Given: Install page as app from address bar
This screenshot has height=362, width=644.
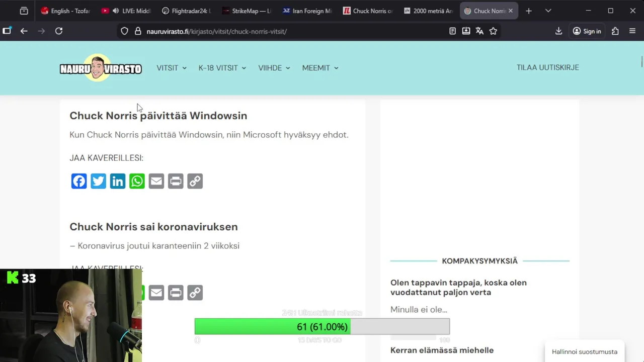Looking at the screenshot, I should [x=466, y=31].
